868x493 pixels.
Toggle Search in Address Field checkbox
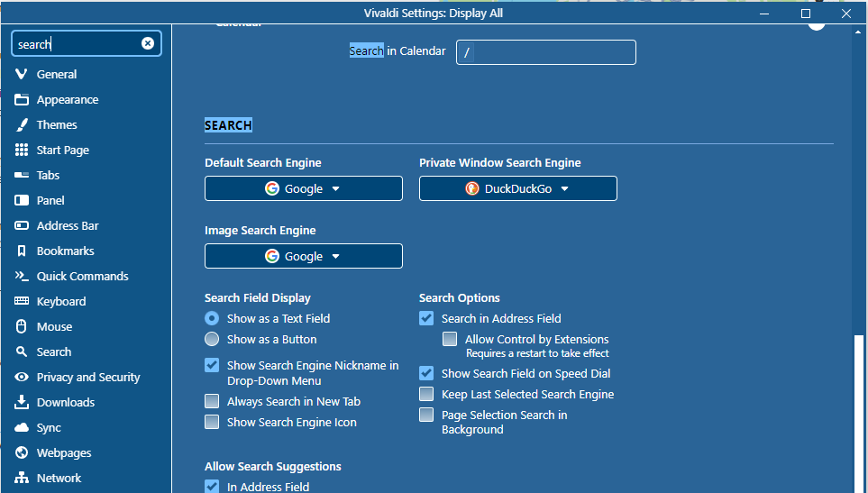pos(426,318)
